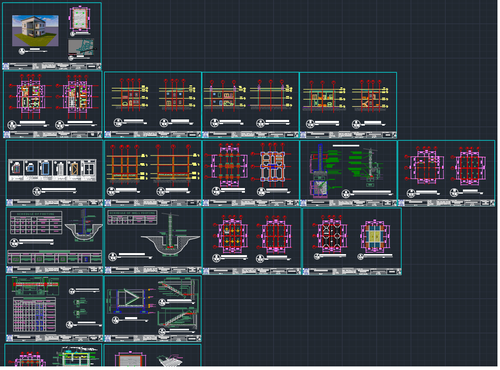This screenshot has width=500, height=370.
Task: Select the Schedule of Footing table
Action: (x=36, y=223)
